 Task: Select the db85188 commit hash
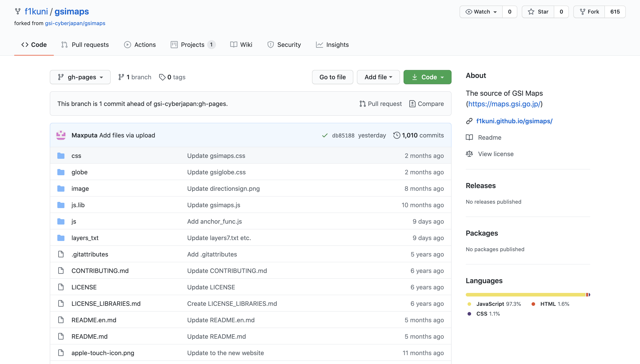343,135
